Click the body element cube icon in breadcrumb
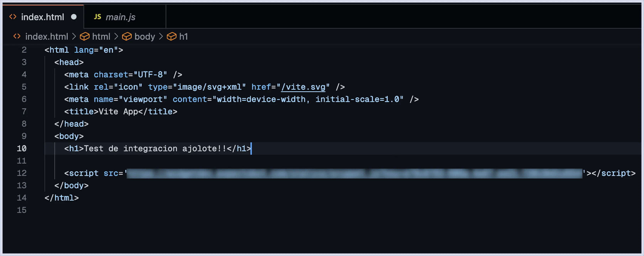Image resolution: width=644 pixels, height=256 pixels. coord(127,36)
